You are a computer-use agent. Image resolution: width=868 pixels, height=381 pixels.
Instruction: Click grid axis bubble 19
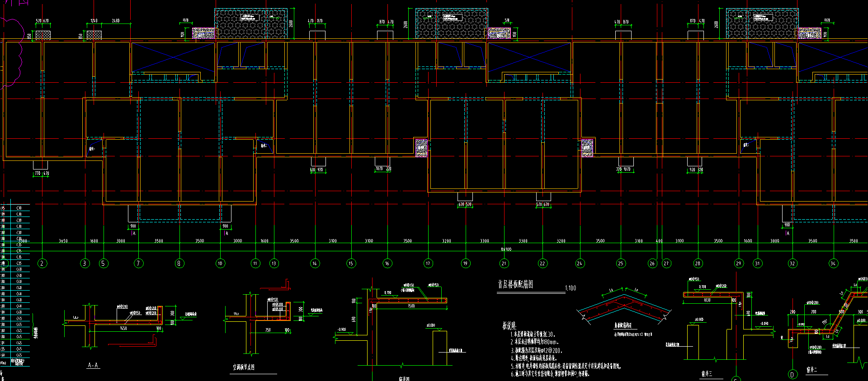[x=466, y=263]
